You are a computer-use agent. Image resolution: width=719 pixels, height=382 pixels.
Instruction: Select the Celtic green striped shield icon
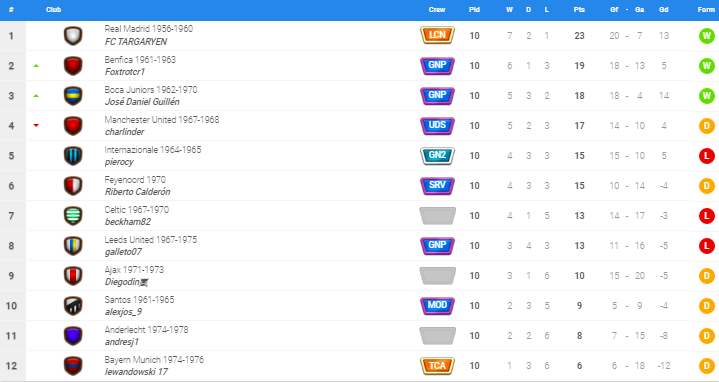click(73, 216)
